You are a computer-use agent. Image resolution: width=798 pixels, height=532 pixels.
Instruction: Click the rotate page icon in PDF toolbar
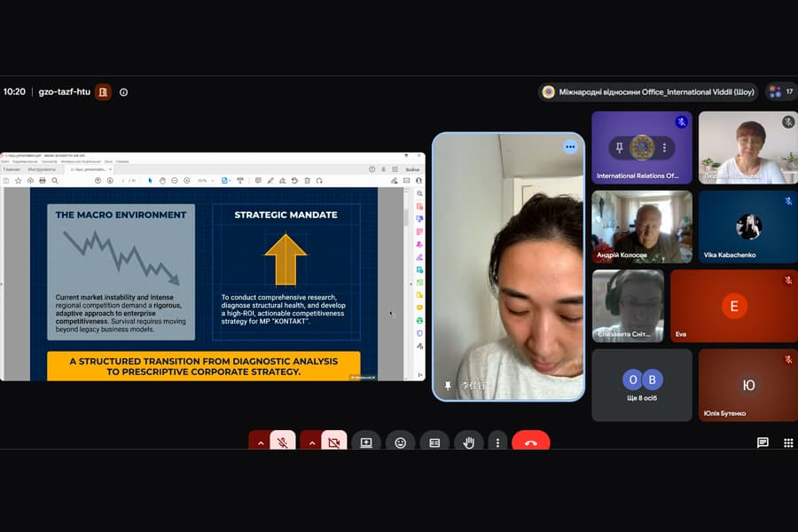[x=319, y=181]
